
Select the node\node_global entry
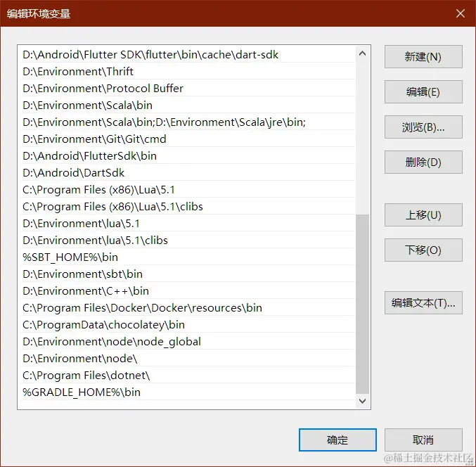click(x=187, y=342)
